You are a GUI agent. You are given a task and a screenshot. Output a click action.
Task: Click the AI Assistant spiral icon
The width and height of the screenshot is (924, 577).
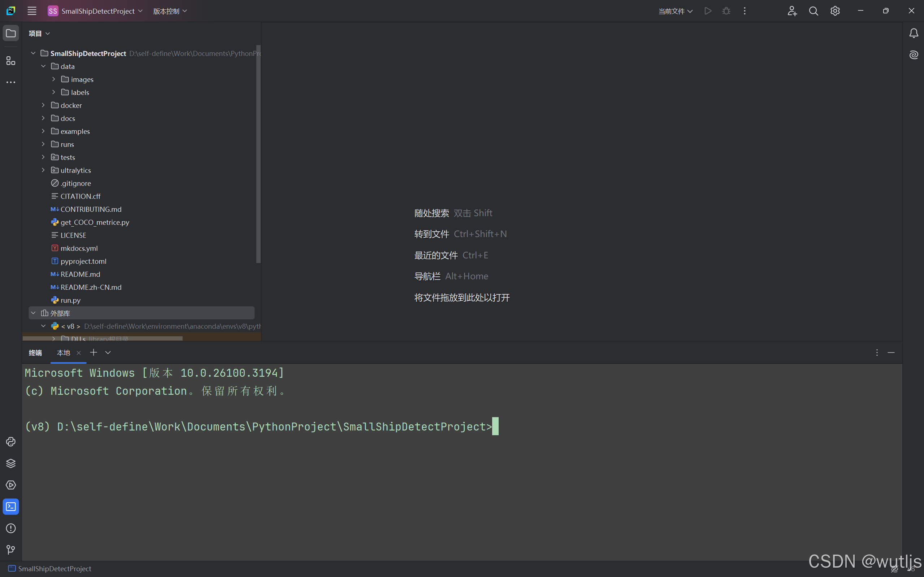[914, 55]
